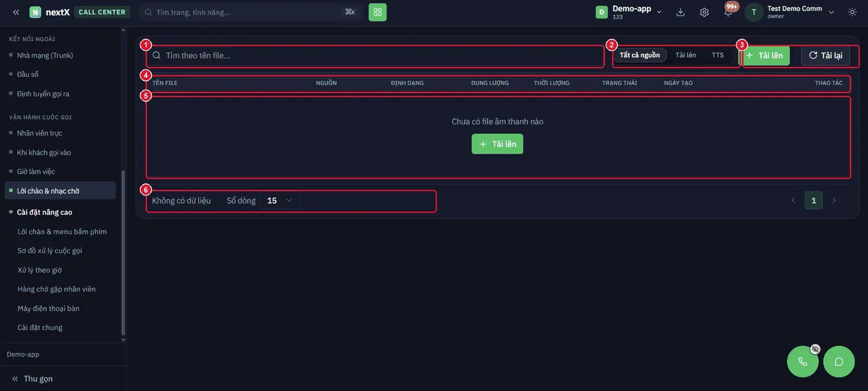Click the Thu gọn collapse button
This screenshot has width=868, height=391.
(x=32, y=379)
